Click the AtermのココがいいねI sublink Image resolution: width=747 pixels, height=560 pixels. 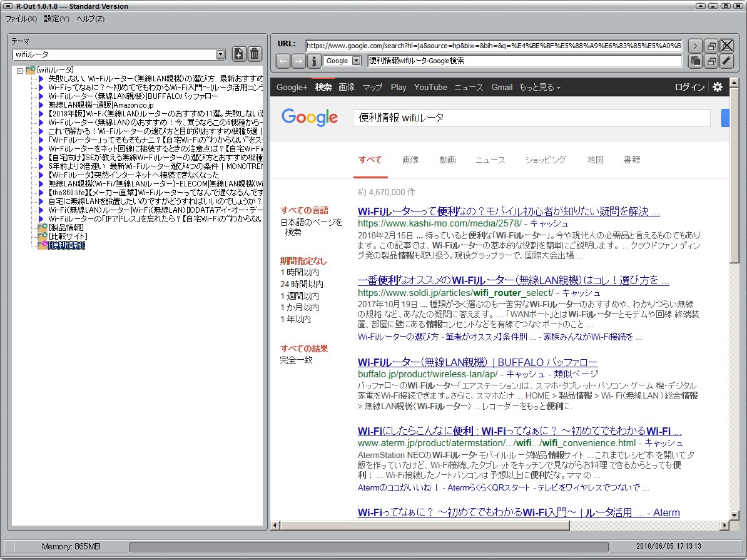[x=399, y=487]
